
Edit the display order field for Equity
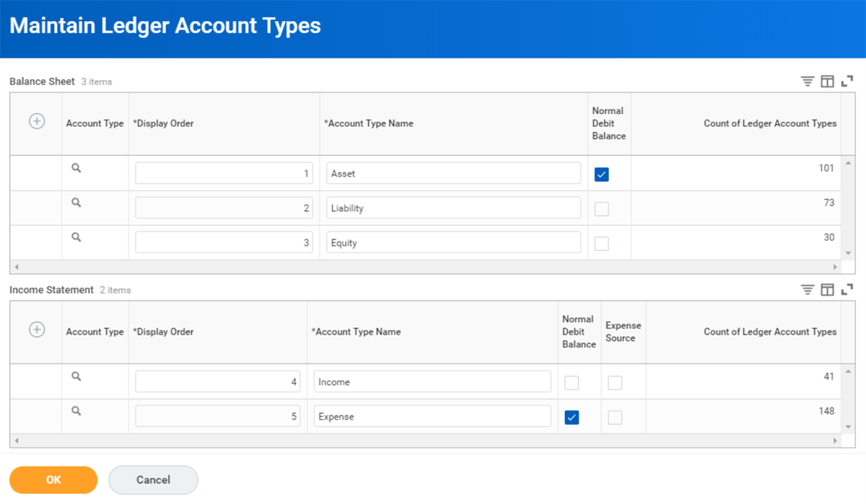[x=224, y=242]
